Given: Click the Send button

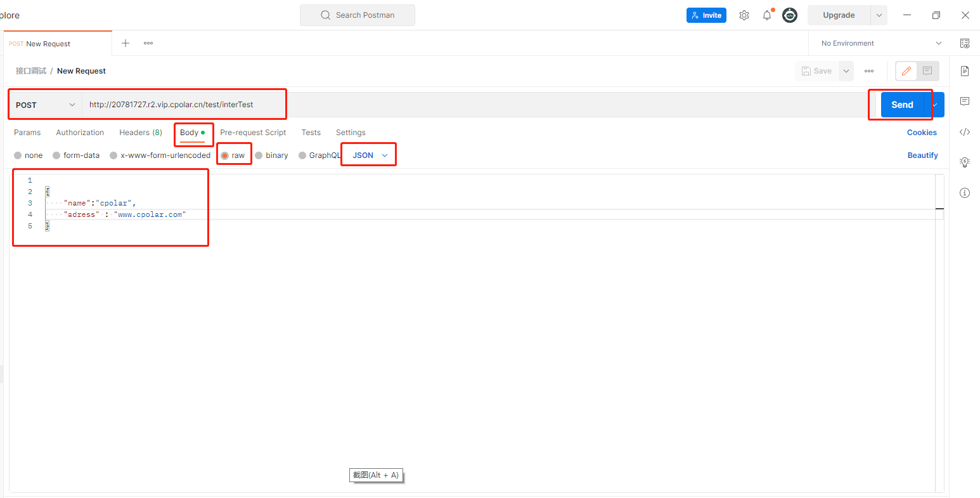Looking at the screenshot, I should (902, 104).
